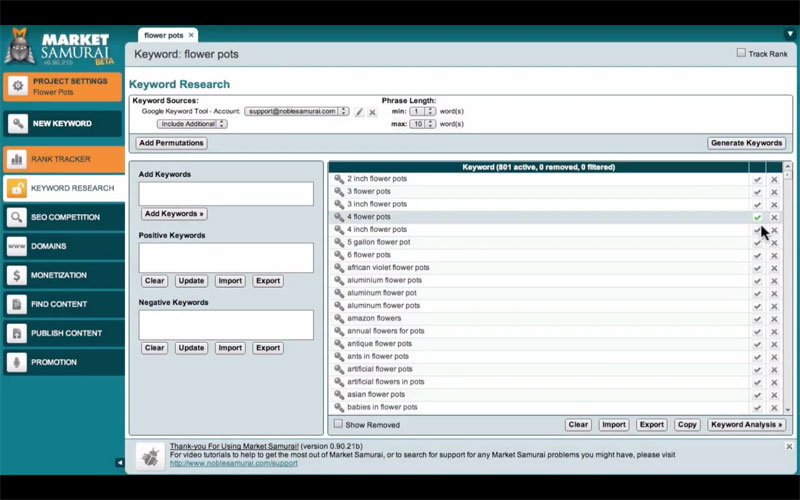Open the noblesamurai.com support link

point(234,463)
